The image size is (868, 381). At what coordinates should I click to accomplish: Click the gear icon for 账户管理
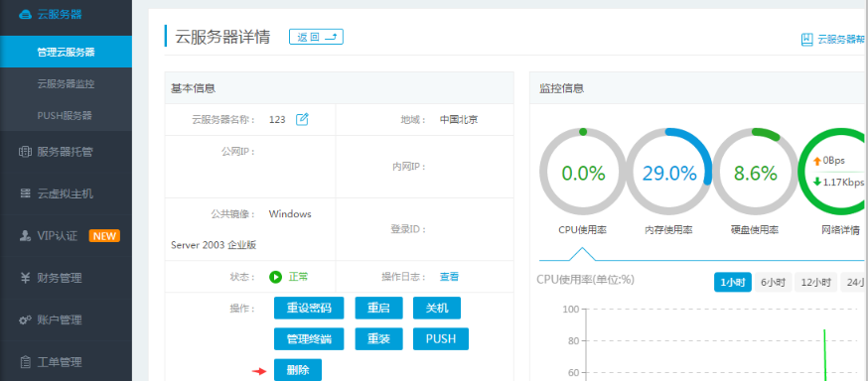(25, 319)
